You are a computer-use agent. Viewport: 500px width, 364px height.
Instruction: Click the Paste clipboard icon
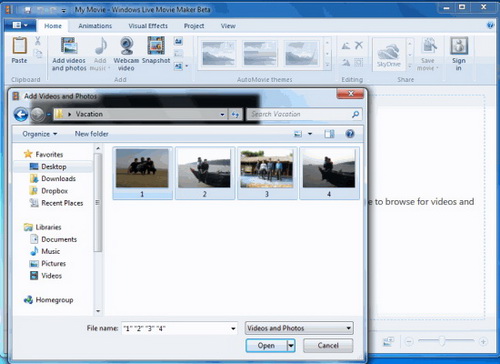click(19, 45)
